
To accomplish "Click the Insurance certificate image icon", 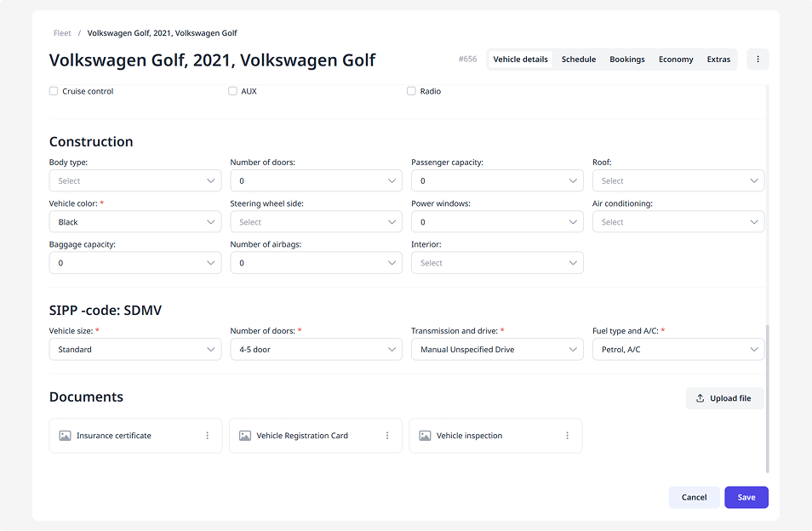I will [65, 436].
